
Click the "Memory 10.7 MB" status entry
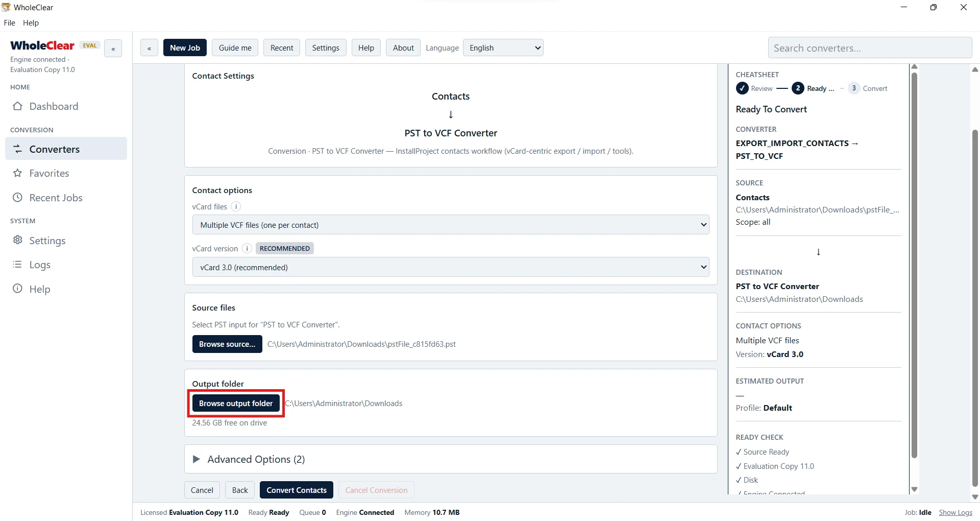point(432,512)
